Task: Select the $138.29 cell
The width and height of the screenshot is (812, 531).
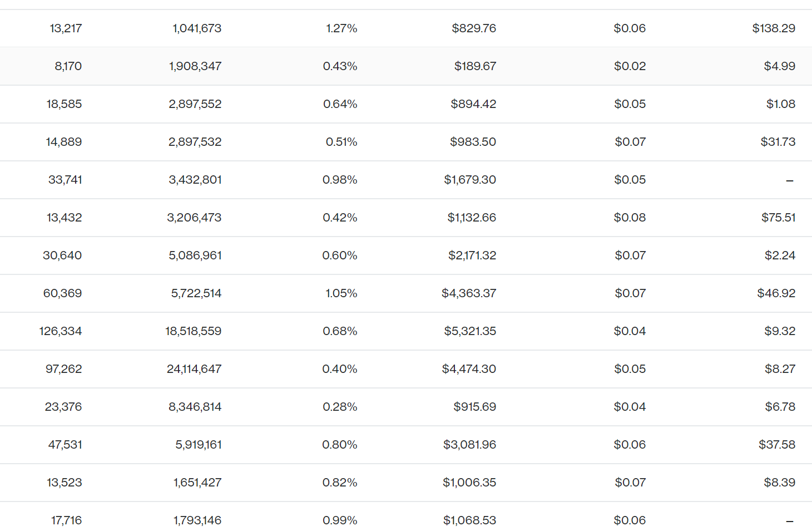Action: (x=774, y=28)
